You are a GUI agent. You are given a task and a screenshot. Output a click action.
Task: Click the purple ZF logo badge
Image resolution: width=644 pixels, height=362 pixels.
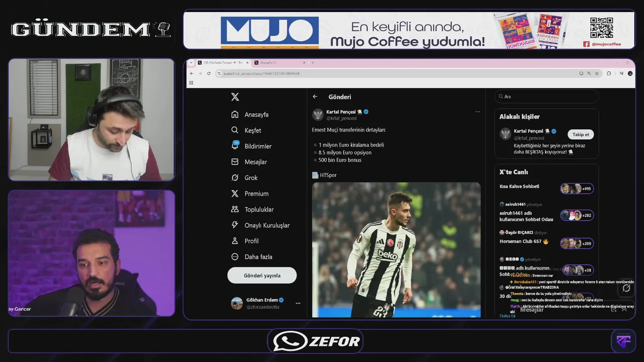coord(623,341)
